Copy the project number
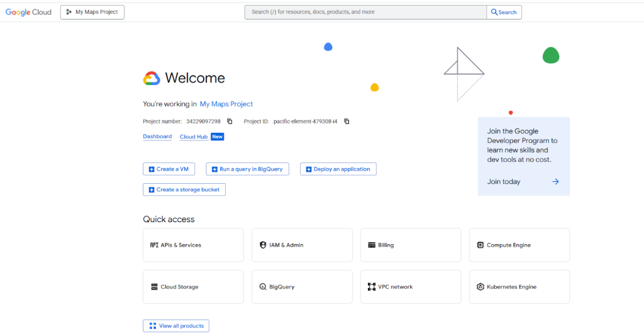The height and width of the screenshot is (336, 644). (x=230, y=121)
